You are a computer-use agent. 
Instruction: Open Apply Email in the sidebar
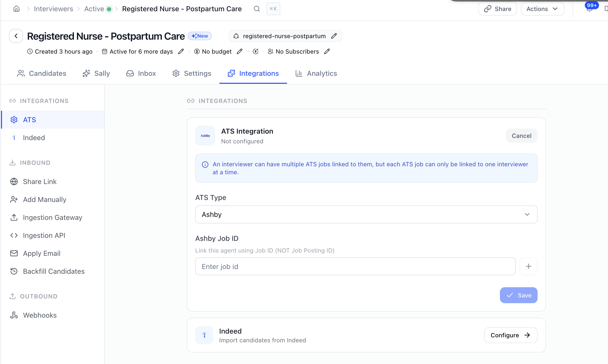(53, 253)
